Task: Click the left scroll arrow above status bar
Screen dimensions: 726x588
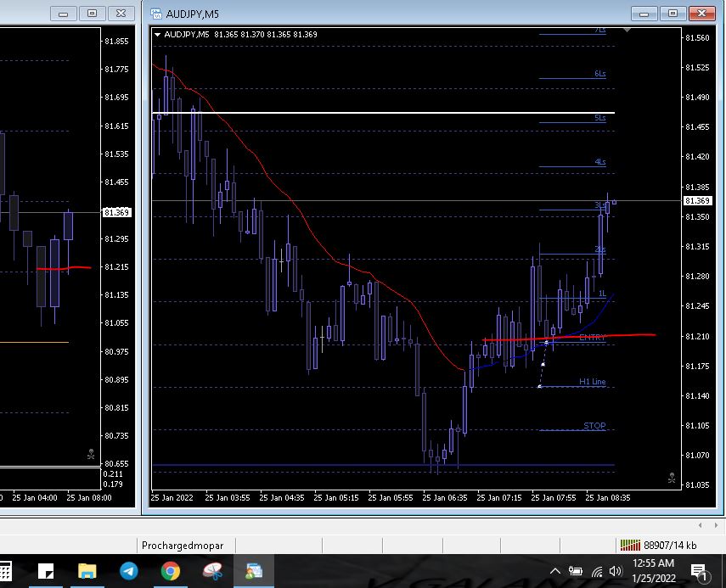Action: tap(700, 525)
